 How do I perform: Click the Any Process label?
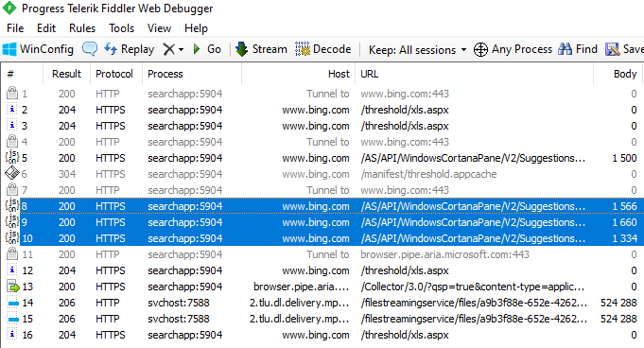point(522,49)
